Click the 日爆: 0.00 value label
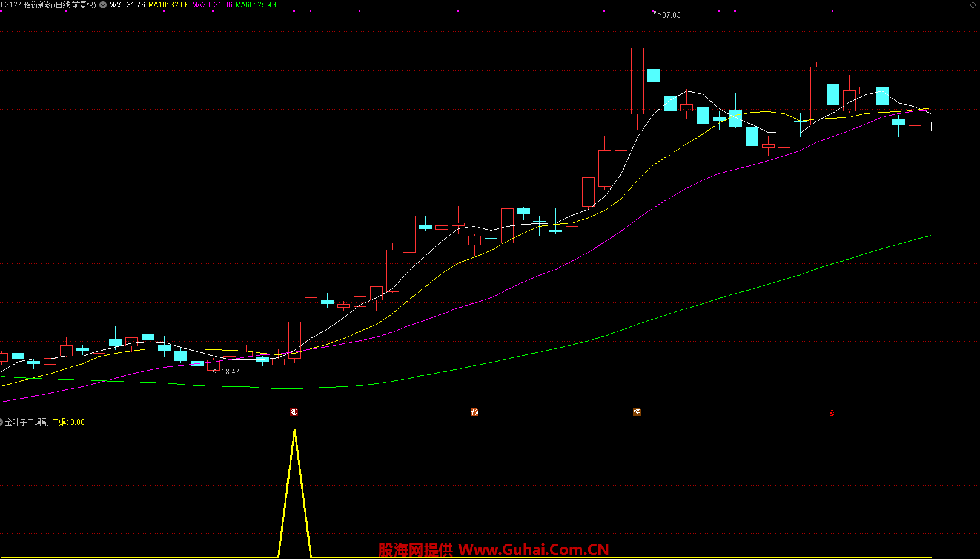This screenshot has width=980, height=559. click(68, 422)
